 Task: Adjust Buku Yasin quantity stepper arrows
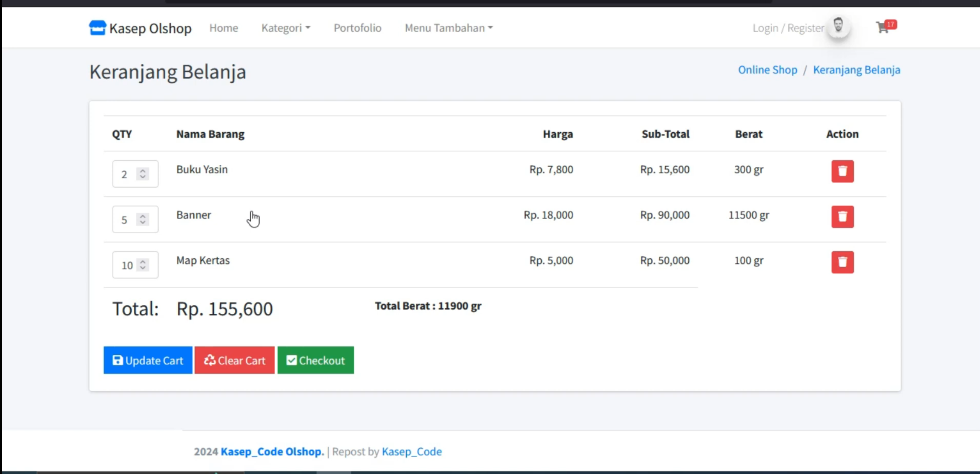[x=143, y=174]
